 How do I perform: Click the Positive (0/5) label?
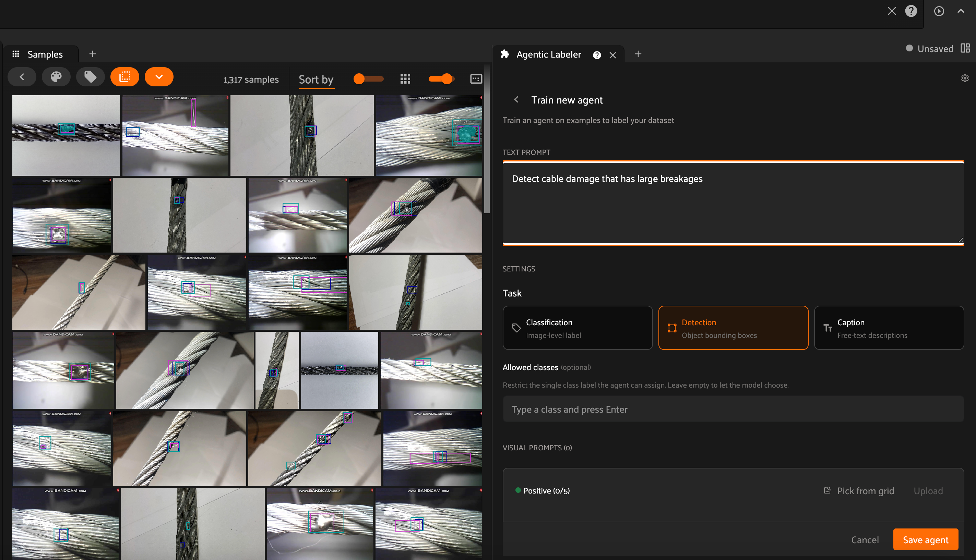point(546,491)
